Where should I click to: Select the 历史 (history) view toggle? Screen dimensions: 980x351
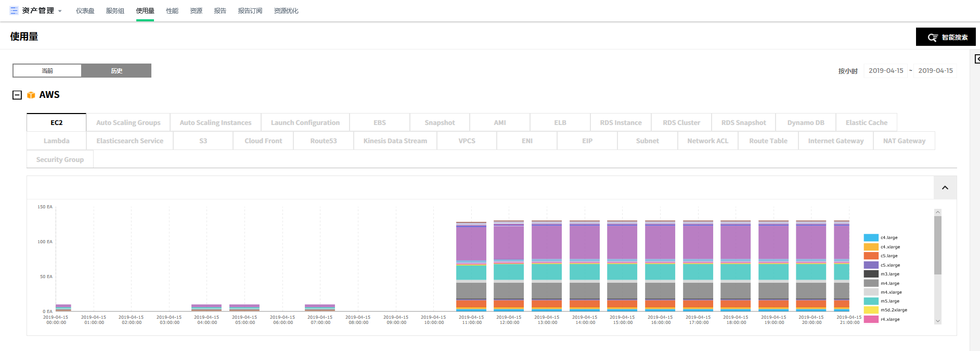pos(117,71)
